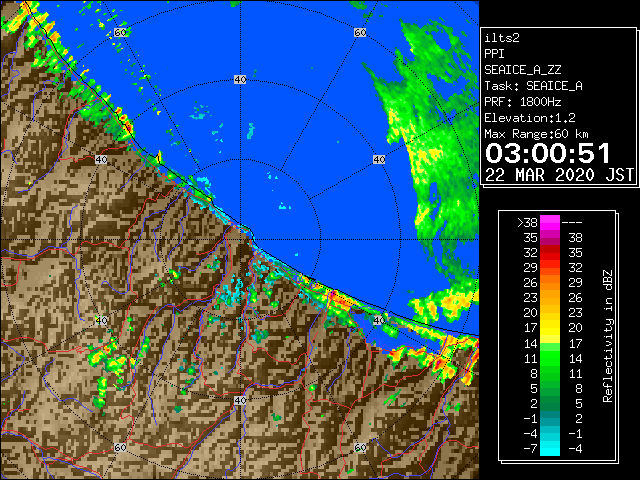Click the 03:00:51 timestamp

click(x=548, y=153)
